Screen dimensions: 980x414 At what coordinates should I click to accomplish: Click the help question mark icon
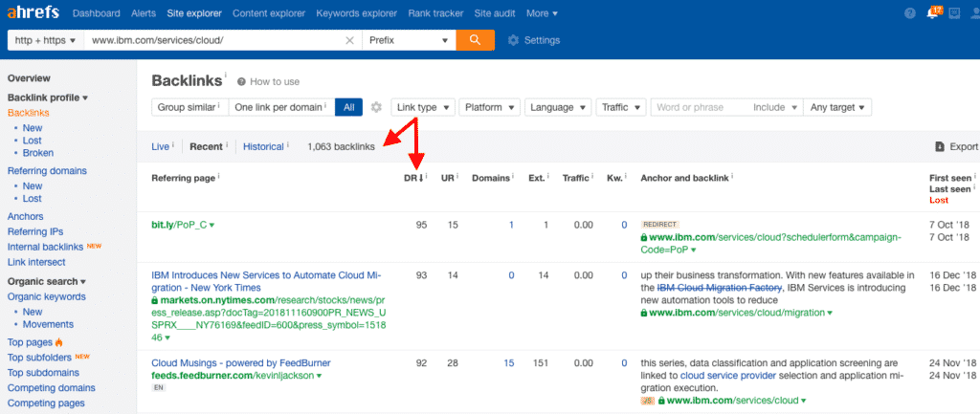pos(910,13)
